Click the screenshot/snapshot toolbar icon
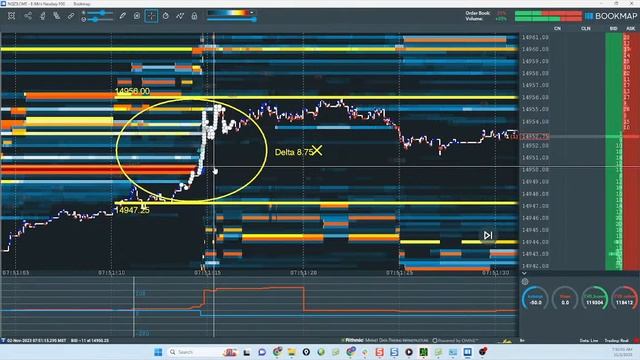Screen dimensions: 640x360 (137, 16)
